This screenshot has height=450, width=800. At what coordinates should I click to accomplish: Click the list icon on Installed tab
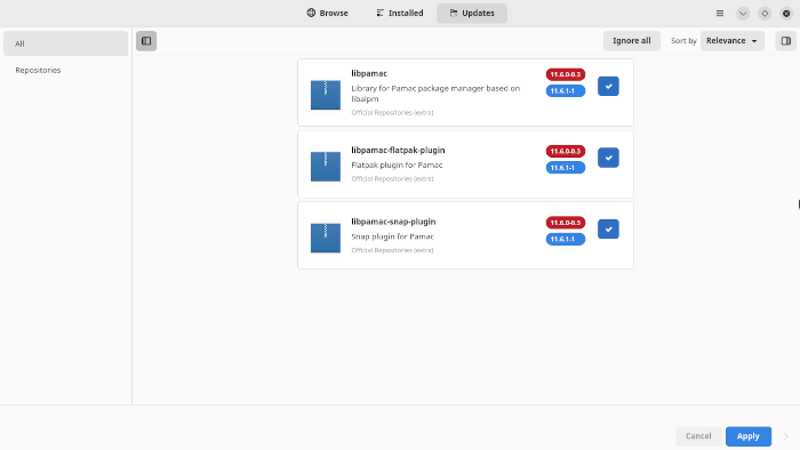pos(380,13)
